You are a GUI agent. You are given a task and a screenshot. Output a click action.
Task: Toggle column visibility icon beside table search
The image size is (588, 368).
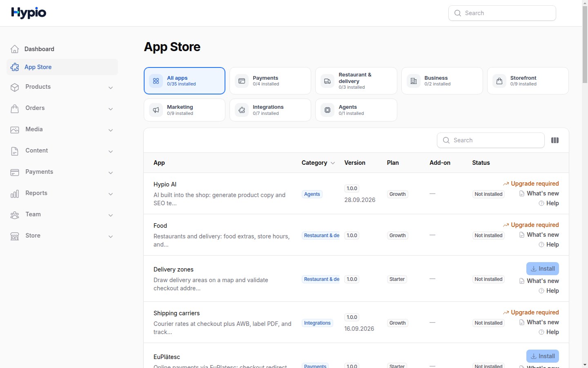555,140
